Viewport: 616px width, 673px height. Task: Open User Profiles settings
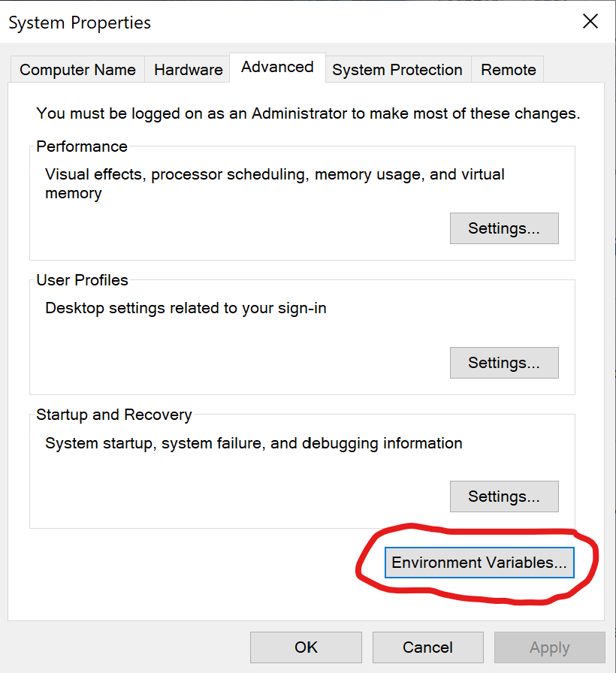tap(503, 363)
